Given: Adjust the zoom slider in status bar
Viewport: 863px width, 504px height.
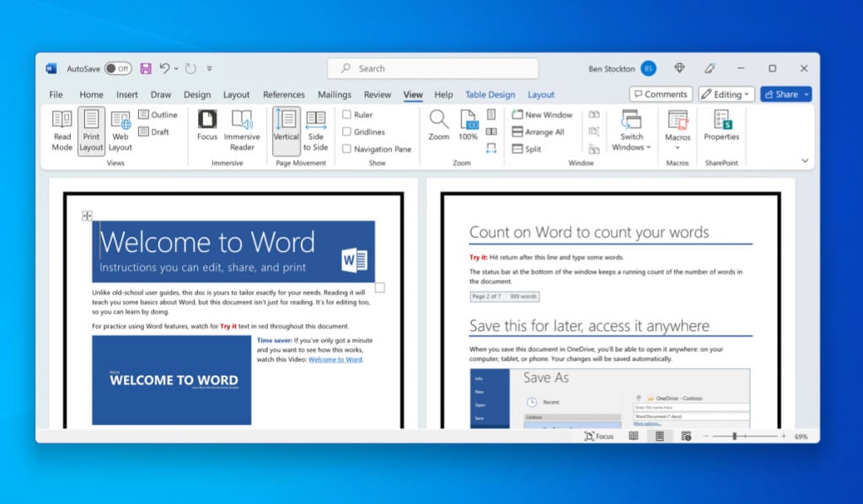Looking at the screenshot, I should [x=734, y=437].
